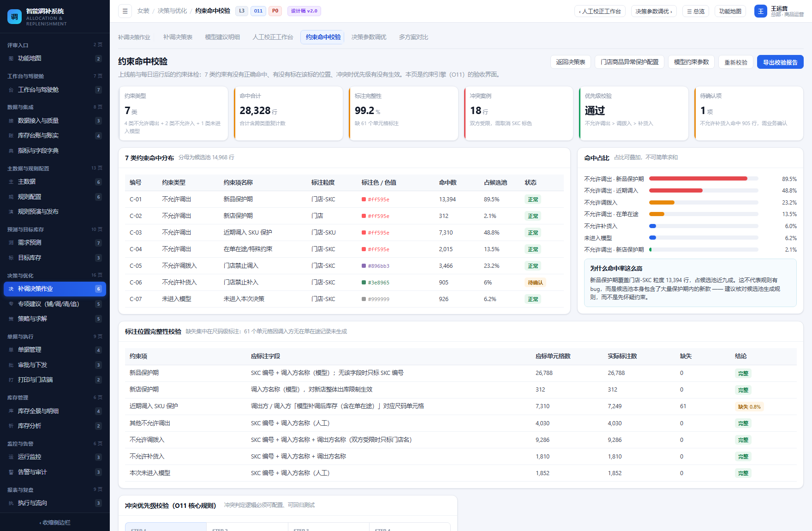812x531 pixels.
Task: Click the 导出校验报告 button
Action: point(780,62)
